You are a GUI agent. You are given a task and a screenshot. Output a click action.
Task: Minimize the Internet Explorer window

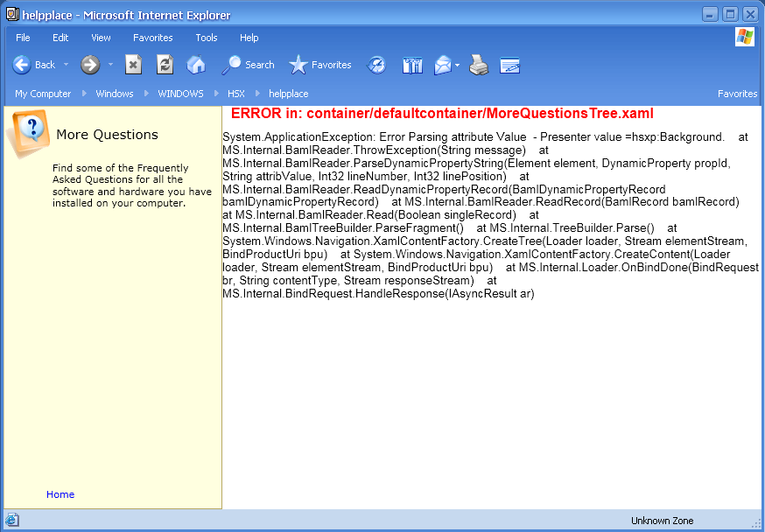click(x=710, y=14)
